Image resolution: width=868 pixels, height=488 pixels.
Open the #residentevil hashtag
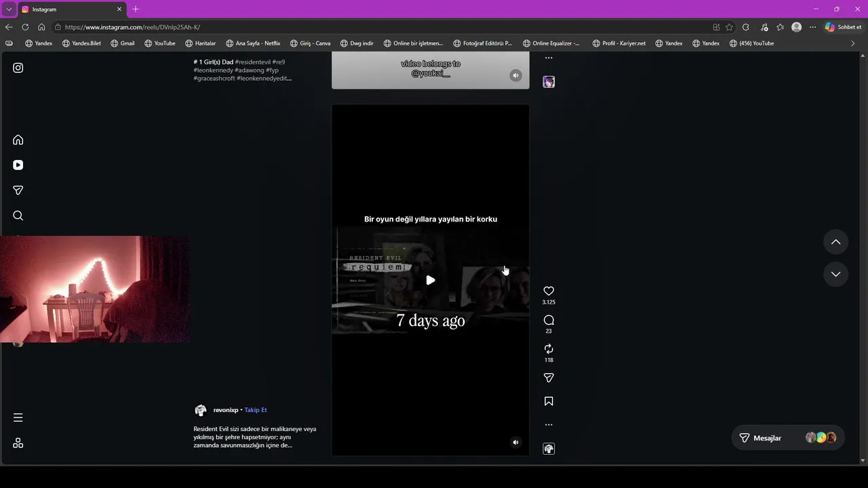click(253, 62)
